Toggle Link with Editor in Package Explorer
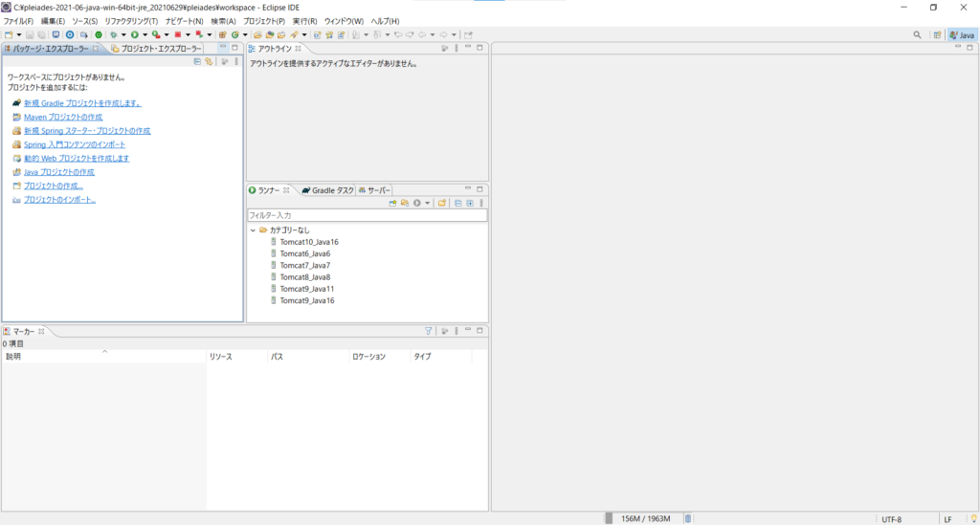The image size is (980, 525). [208, 61]
